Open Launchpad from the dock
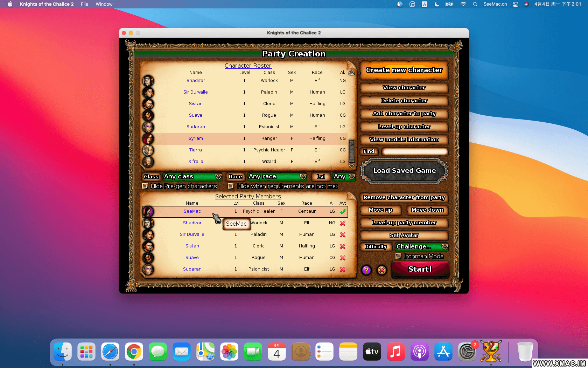 [86, 352]
